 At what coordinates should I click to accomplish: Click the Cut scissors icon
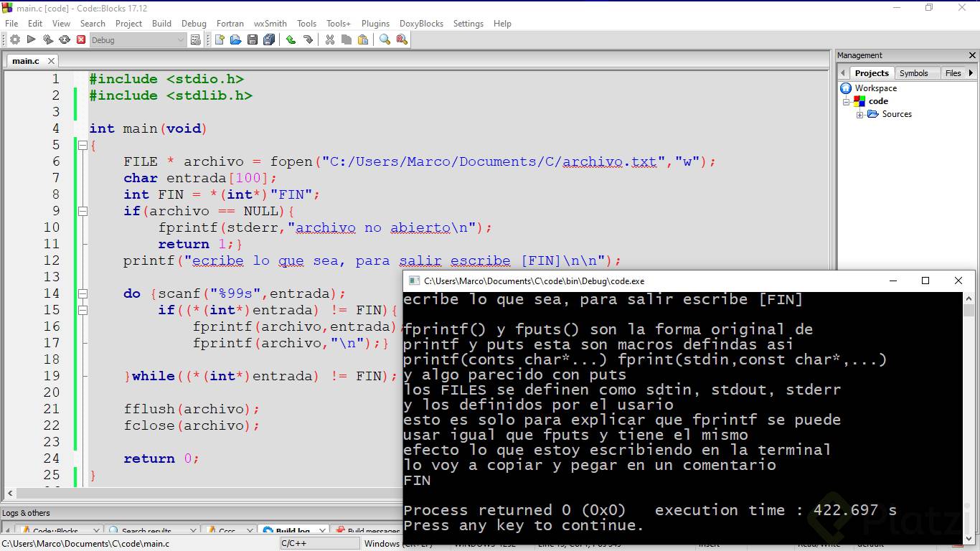pos(330,40)
